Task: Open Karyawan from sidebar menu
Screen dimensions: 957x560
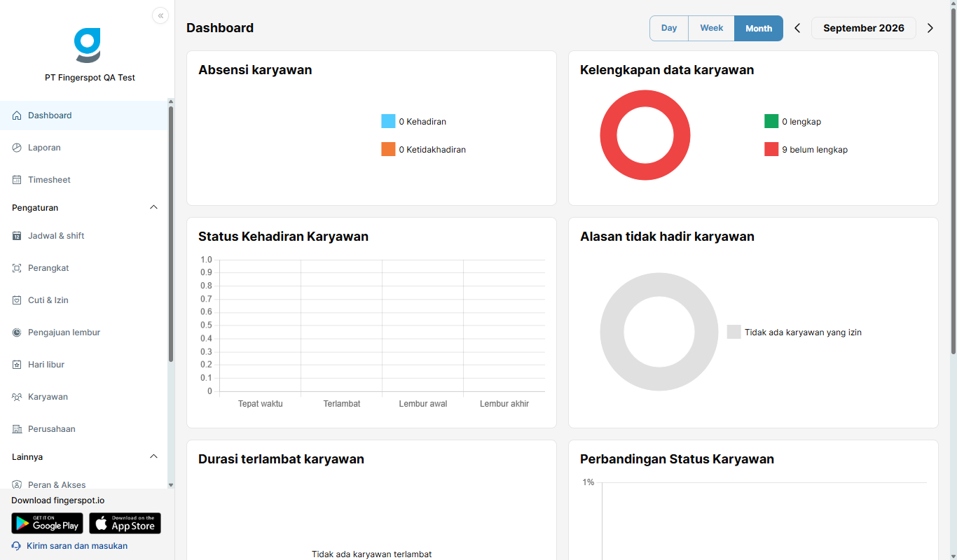Action: 84,397
